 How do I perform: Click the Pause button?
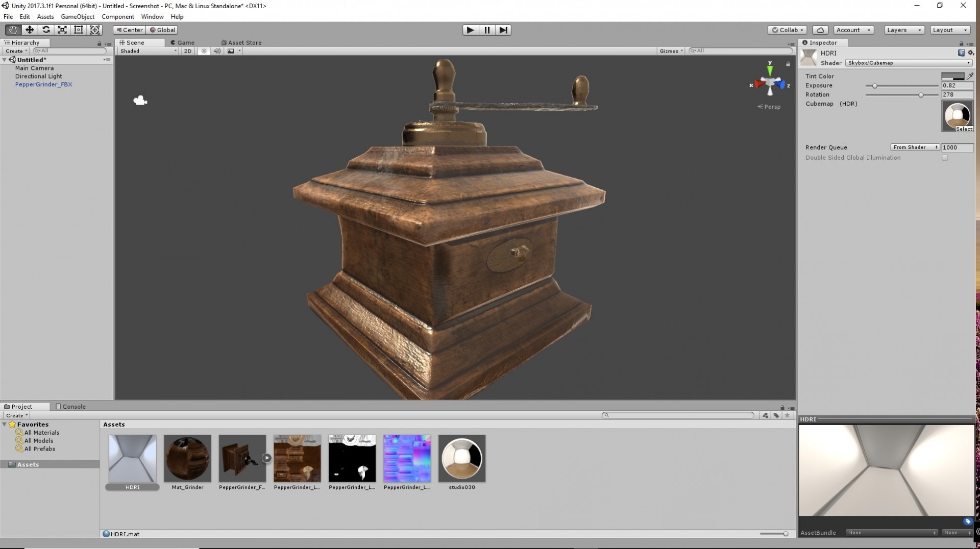click(487, 30)
